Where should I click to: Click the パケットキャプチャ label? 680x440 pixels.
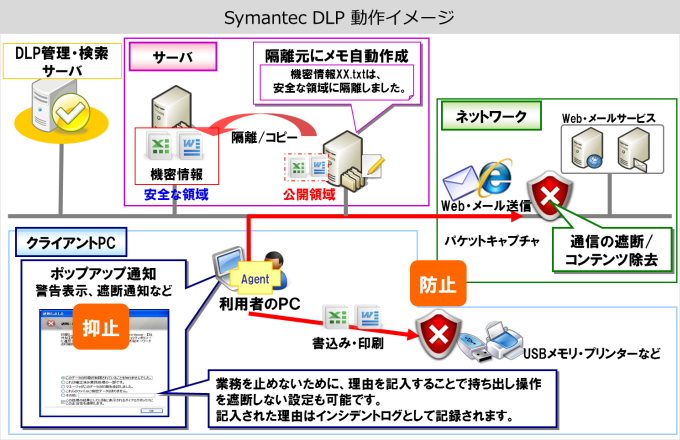pos(492,241)
